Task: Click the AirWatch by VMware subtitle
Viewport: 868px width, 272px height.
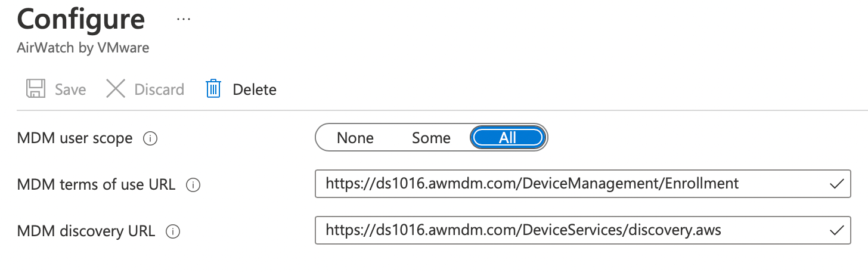Action: point(83,48)
